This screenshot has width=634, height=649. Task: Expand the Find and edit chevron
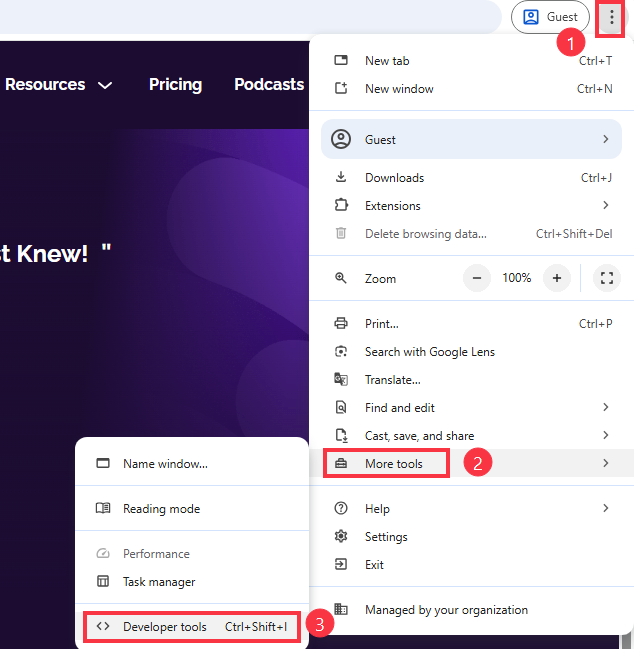click(606, 407)
